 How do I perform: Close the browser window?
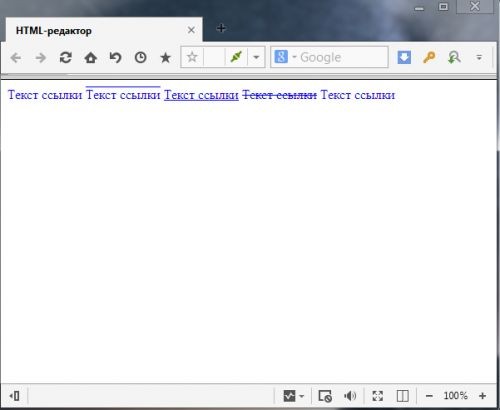475,7
